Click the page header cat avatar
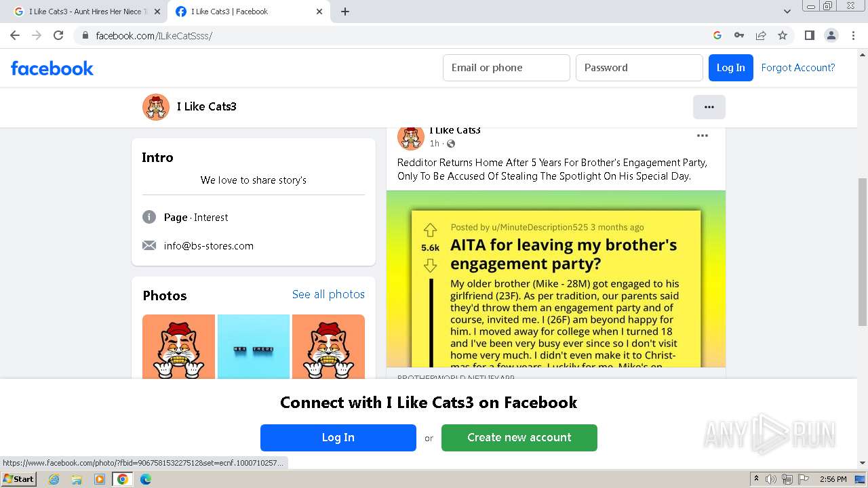The height and width of the screenshot is (488, 868). coord(156,107)
